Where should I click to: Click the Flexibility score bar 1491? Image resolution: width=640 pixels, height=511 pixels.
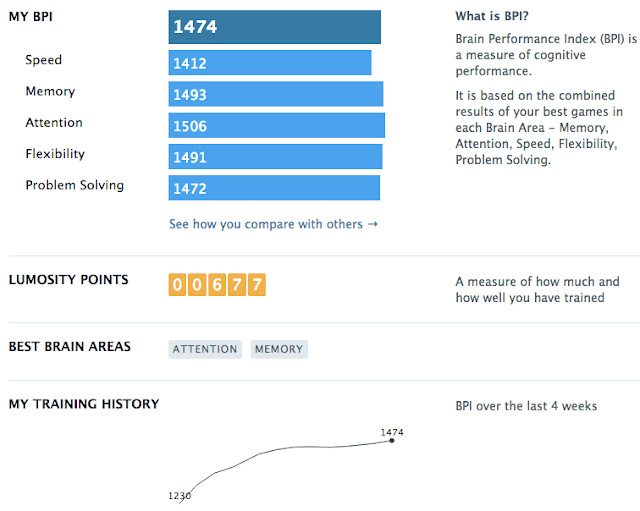point(276,156)
